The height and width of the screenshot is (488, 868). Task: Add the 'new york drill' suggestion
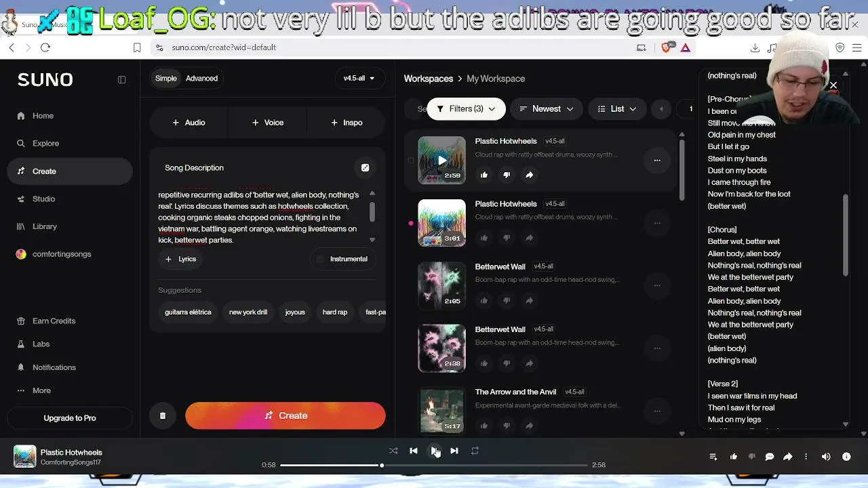coord(248,312)
